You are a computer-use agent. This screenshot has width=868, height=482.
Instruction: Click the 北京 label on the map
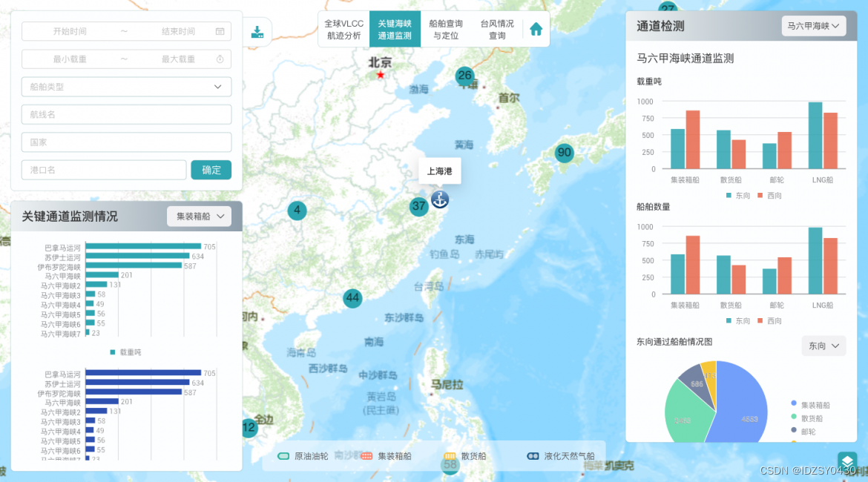pyautogui.click(x=381, y=62)
